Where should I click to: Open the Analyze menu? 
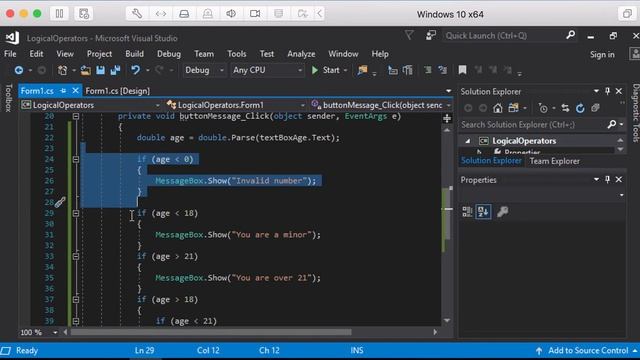(x=301, y=54)
